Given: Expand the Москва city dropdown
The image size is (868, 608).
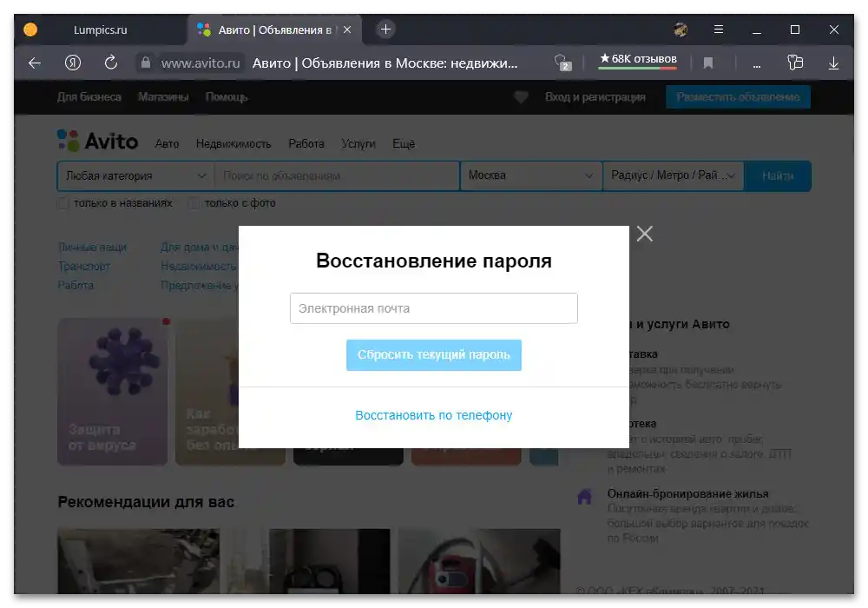Looking at the screenshot, I should 531,175.
